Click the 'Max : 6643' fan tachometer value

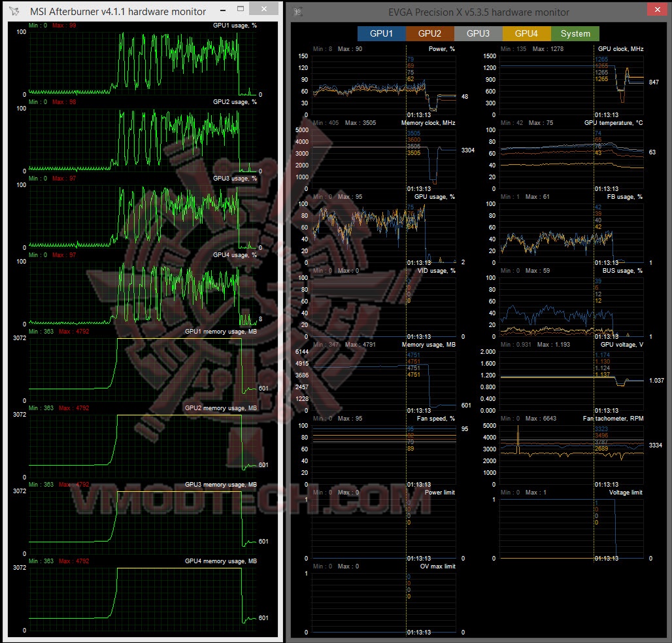click(x=541, y=419)
